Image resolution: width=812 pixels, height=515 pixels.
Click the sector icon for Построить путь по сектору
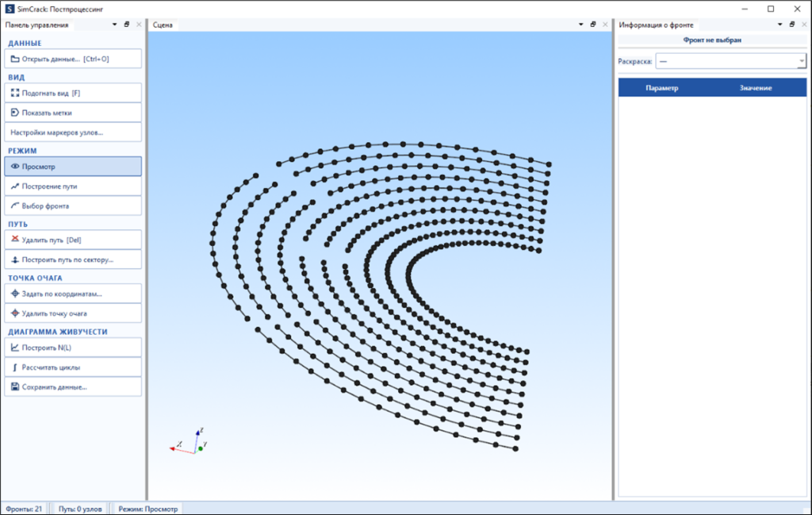[15, 259]
